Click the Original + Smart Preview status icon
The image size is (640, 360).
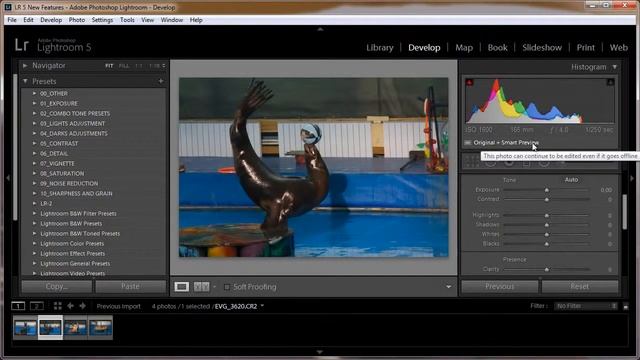pyautogui.click(x=468, y=142)
